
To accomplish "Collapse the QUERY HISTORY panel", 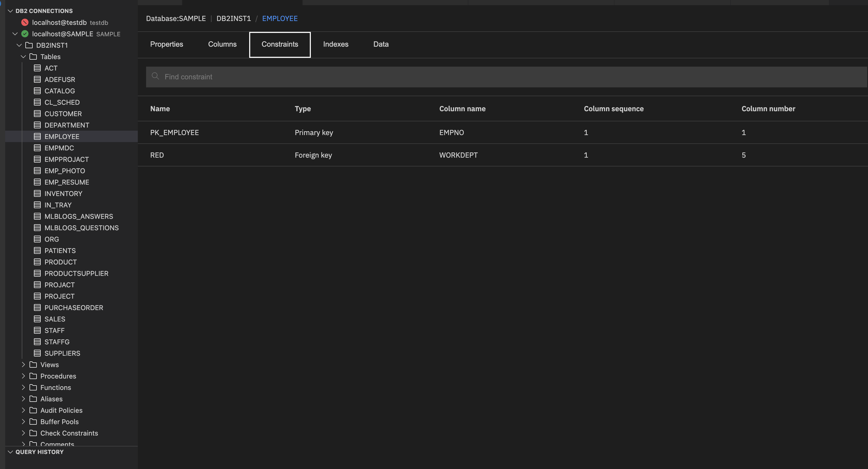I will coord(10,452).
